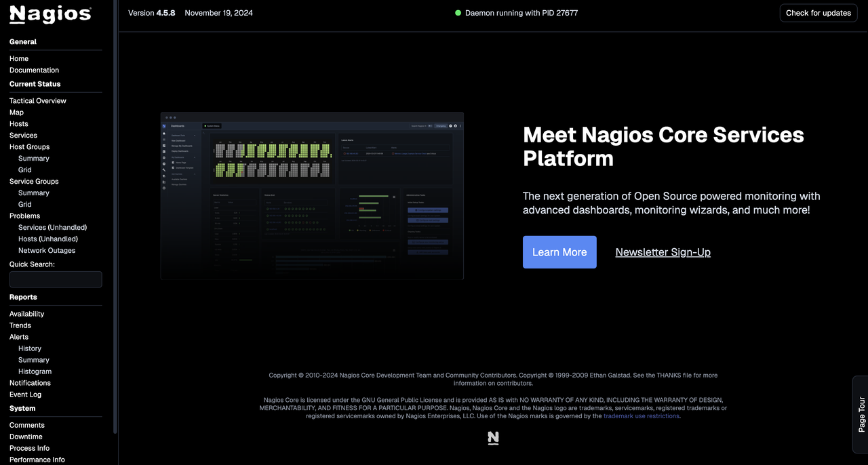Image resolution: width=868 pixels, height=465 pixels.
Task: Open Host Groups
Action: pyautogui.click(x=29, y=146)
